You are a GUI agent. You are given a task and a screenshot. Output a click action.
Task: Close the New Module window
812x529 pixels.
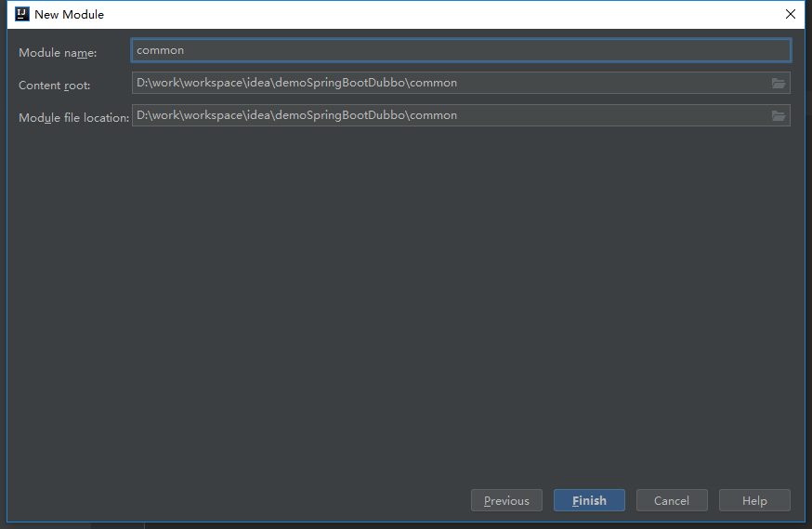791,14
